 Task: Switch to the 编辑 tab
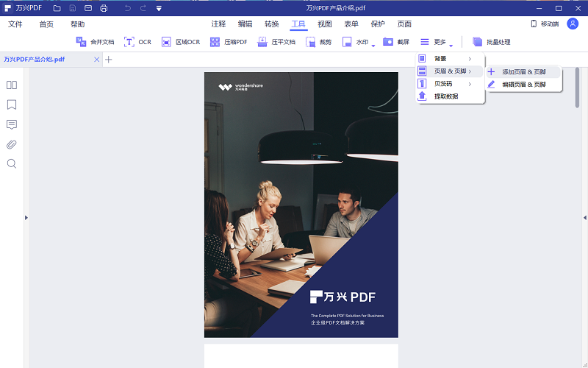245,24
